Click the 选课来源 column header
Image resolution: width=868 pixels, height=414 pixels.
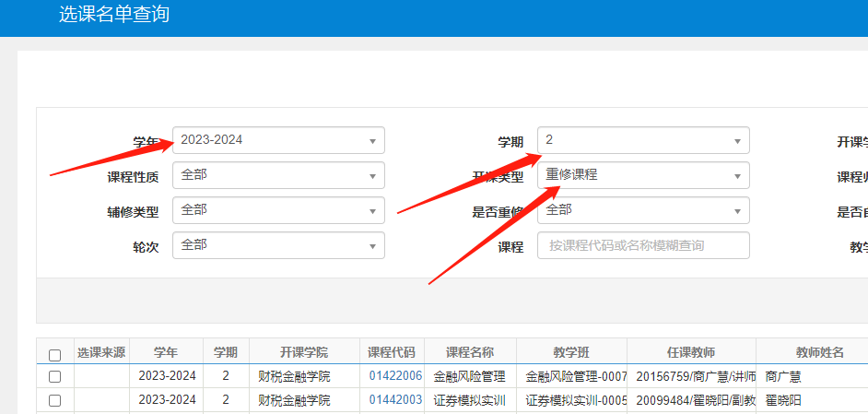101,352
